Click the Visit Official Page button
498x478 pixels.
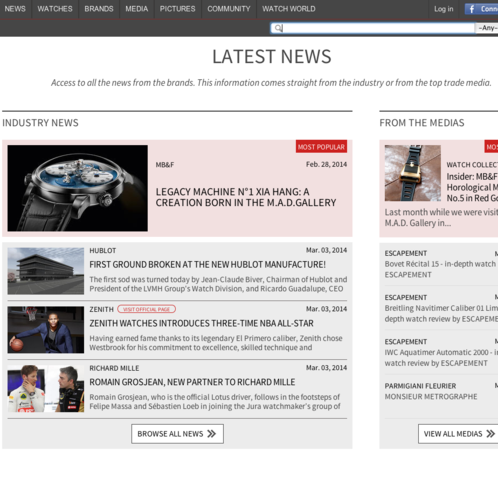[x=146, y=309]
